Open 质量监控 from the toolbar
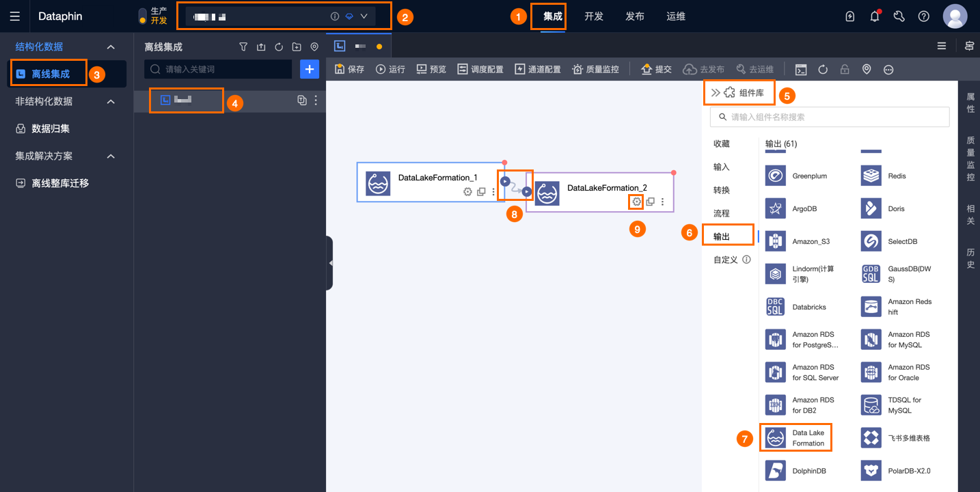 pos(595,69)
